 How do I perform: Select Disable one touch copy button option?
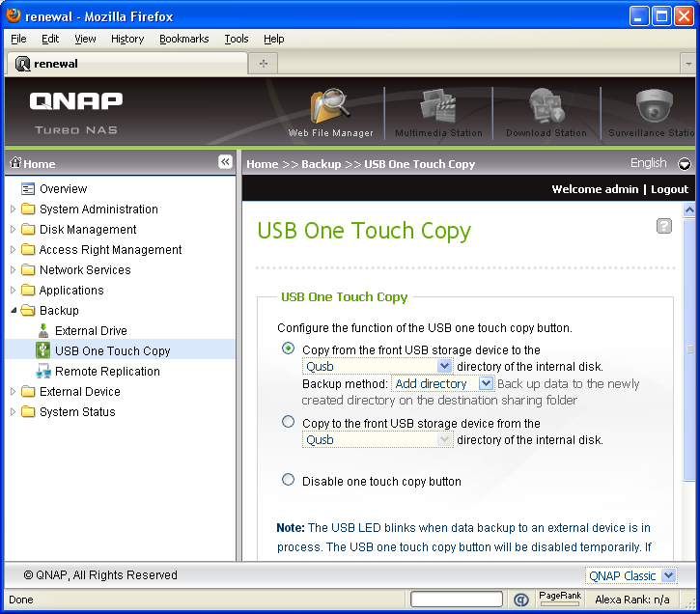tap(288, 480)
